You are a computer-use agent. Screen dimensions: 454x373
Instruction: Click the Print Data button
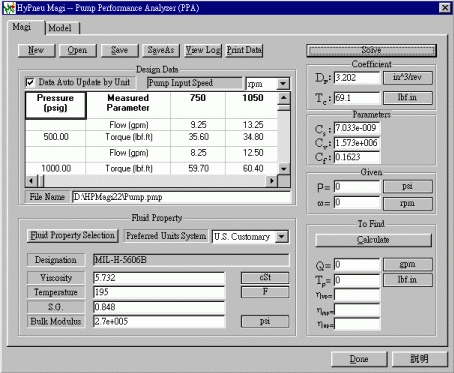tap(244, 50)
